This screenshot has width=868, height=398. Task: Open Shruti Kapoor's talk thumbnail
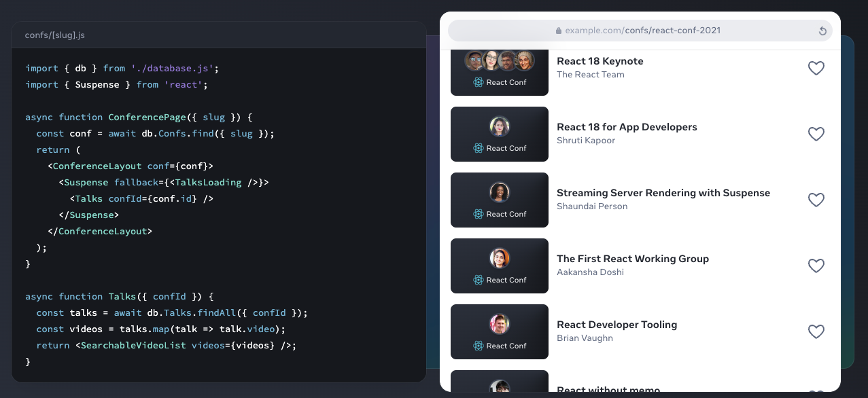(500, 134)
